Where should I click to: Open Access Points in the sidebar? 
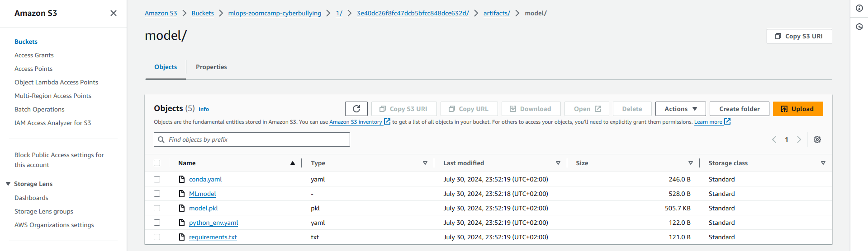coord(33,69)
